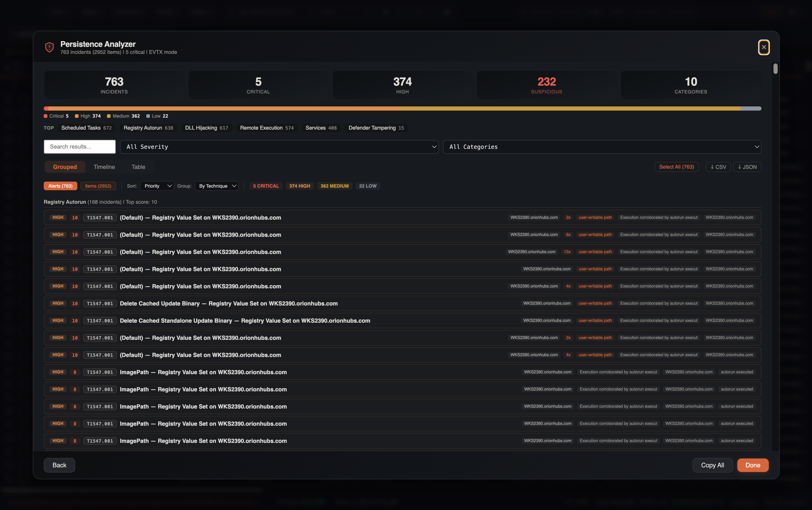Click the 763 Incidents stat card
The height and width of the screenshot is (510, 812).
click(x=114, y=85)
